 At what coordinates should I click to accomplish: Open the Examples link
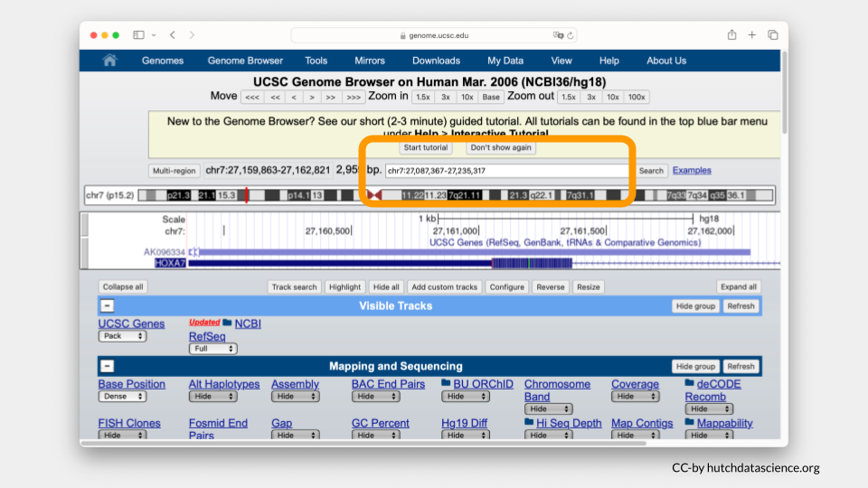(x=692, y=171)
